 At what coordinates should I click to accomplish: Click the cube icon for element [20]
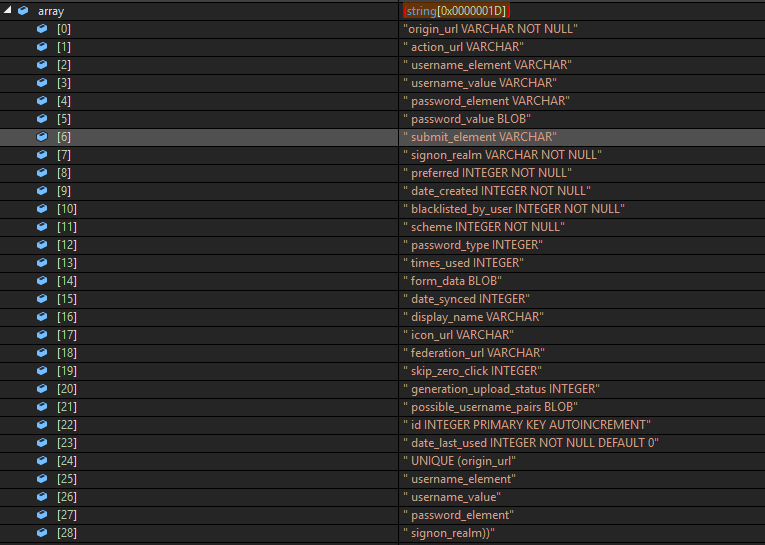pyautogui.click(x=42, y=388)
